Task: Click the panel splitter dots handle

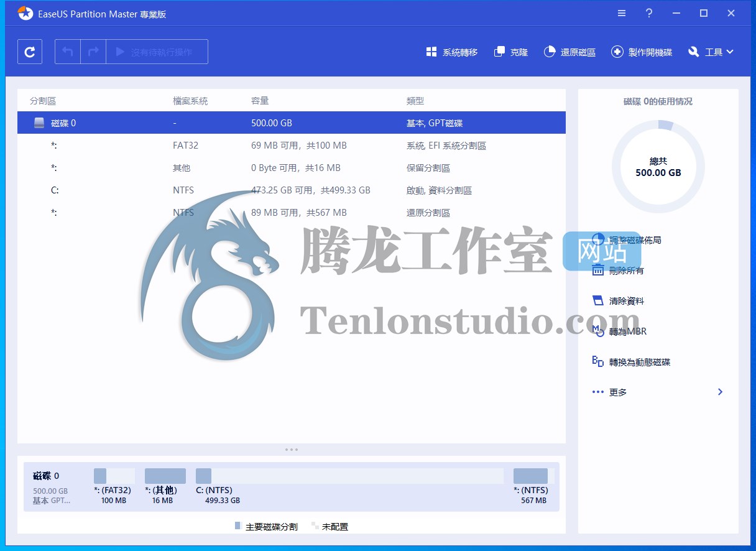Action: click(292, 449)
